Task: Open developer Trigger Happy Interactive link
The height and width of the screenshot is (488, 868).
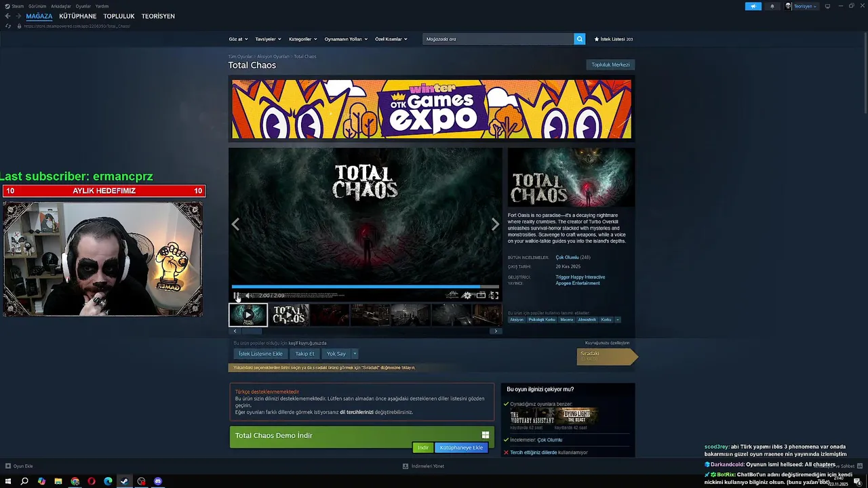Action: click(x=580, y=277)
